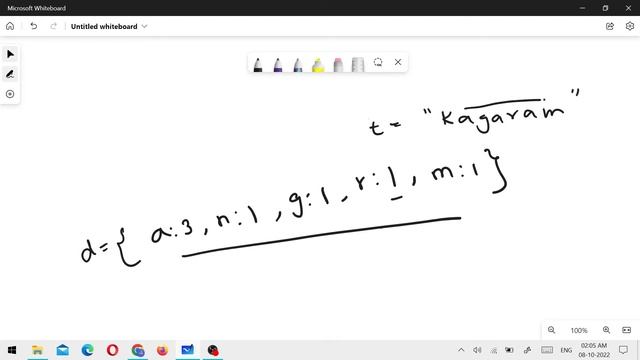
Task: Switch to Whiteboard taskbar icon
Action: click(x=187, y=350)
